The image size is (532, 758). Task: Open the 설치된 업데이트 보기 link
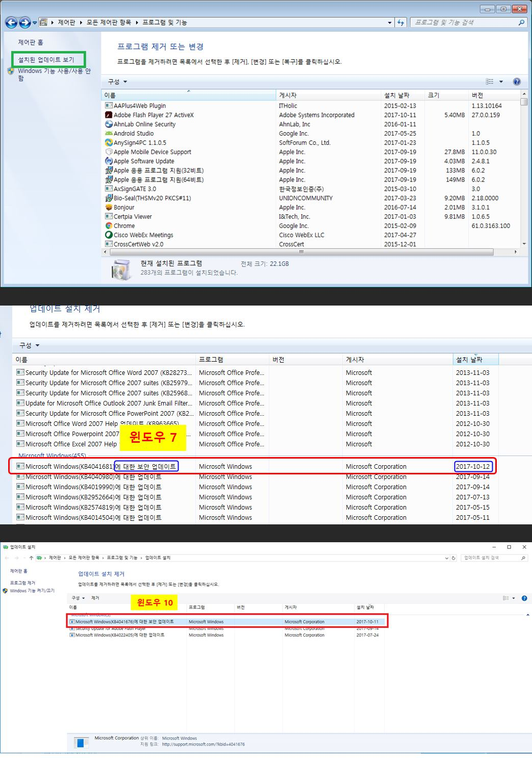[x=46, y=60]
